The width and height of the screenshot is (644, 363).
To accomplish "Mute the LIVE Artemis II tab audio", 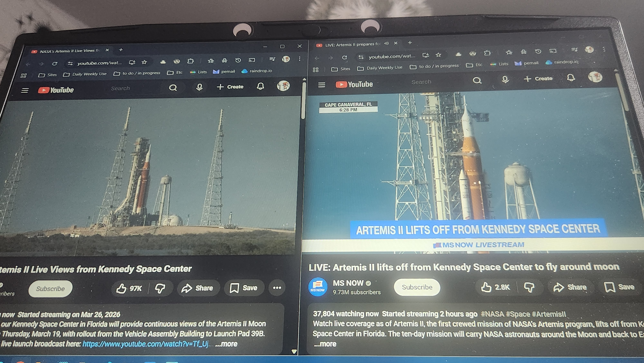I will click(386, 44).
